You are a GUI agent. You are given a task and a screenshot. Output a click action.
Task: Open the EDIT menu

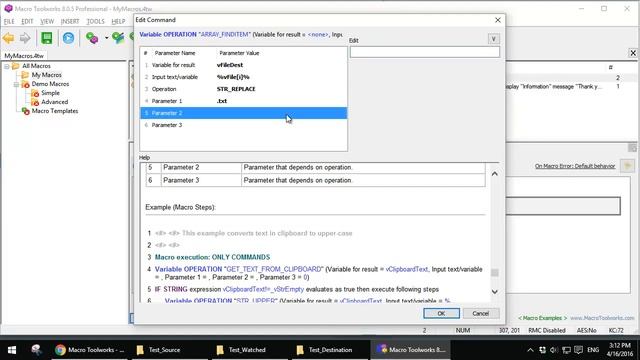(x=27, y=21)
